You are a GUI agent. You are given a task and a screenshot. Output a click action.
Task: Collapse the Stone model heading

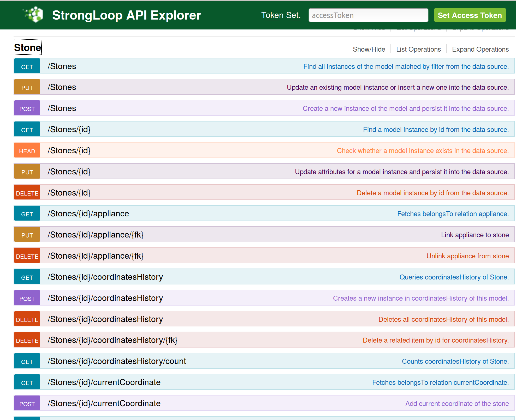28,48
